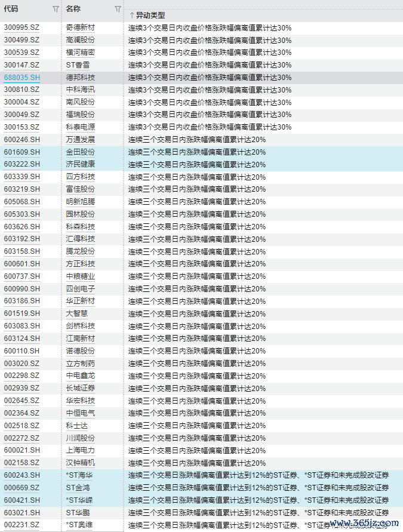Select stock name ST金鸿
The height and width of the screenshot is (532, 403).
click(79, 488)
